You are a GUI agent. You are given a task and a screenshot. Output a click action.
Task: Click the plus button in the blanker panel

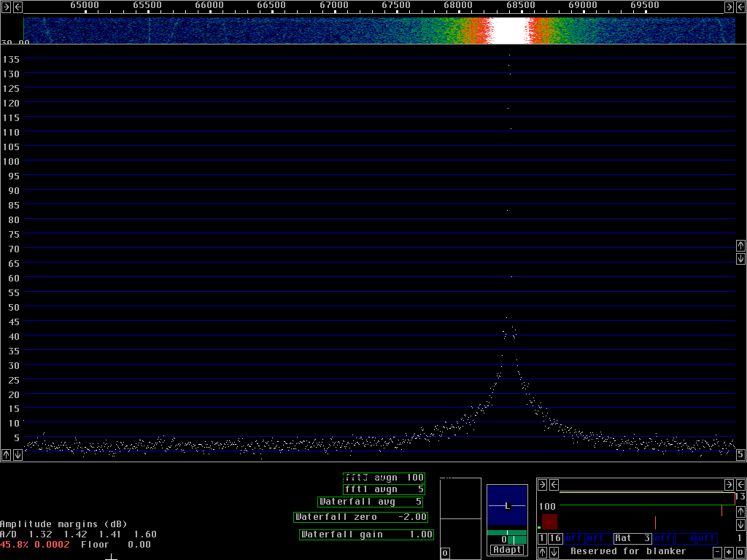pos(729,553)
